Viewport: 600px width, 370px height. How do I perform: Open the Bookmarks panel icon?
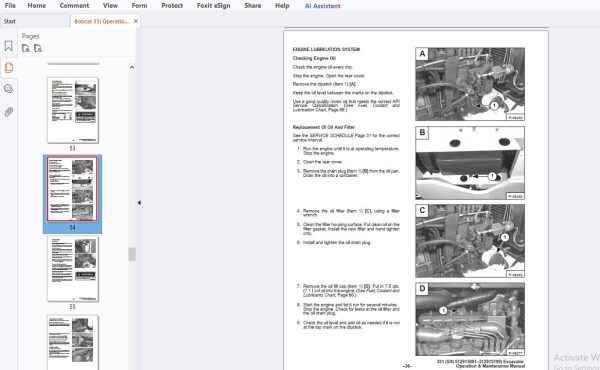tap(8, 46)
